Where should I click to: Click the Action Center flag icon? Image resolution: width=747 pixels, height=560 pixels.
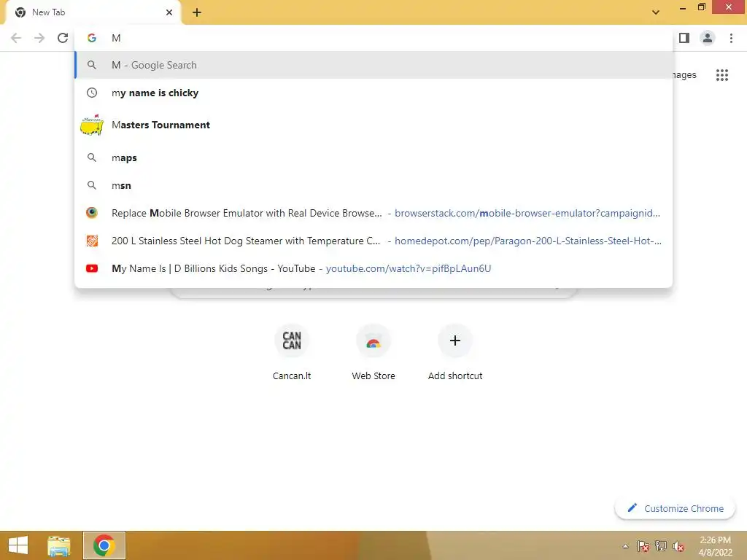point(643,546)
